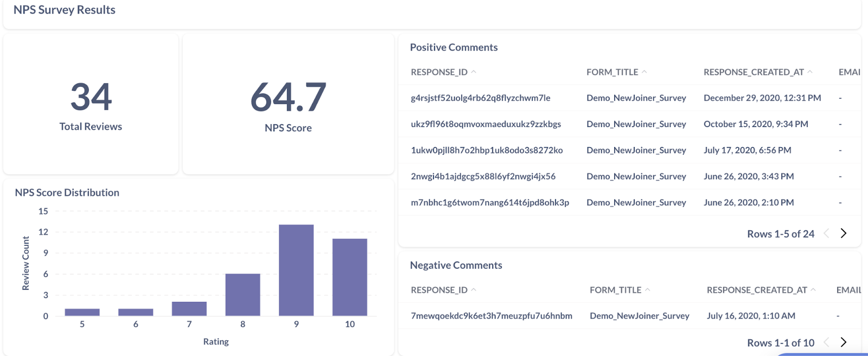Select Demo_NewJoiner_Survey in the October 15 row
868x356 pixels.
click(x=636, y=124)
